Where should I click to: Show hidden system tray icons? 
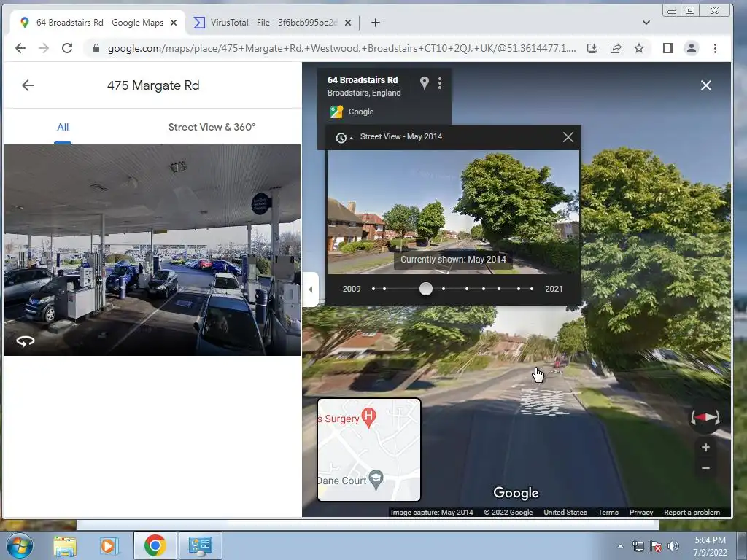click(x=620, y=547)
